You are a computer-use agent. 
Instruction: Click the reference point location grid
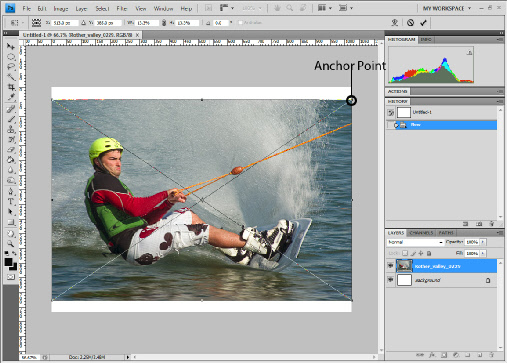36,23
